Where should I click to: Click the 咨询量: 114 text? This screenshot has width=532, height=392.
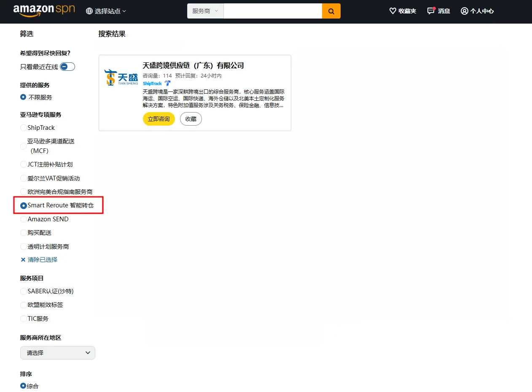click(x=157, y=76)
